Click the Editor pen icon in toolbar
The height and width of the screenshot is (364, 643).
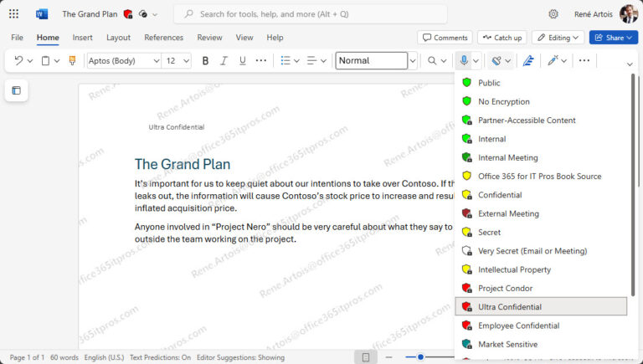(528, 60)
